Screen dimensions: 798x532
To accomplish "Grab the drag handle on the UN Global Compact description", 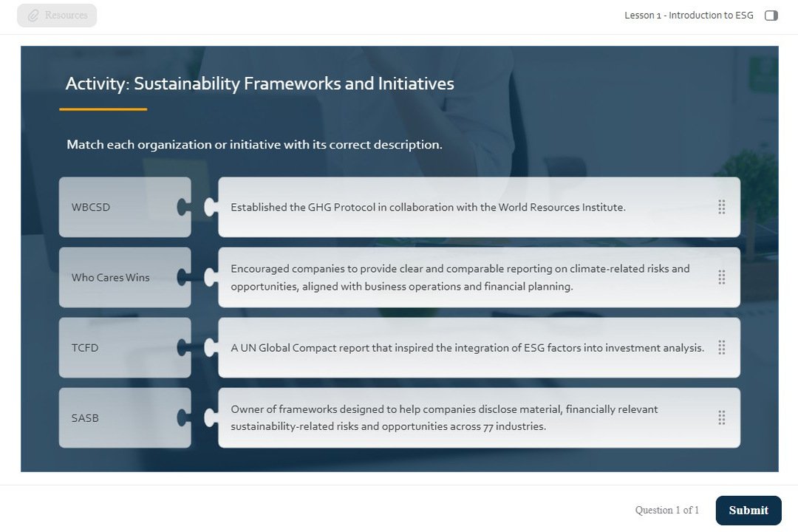I will (x=721, y=347).
